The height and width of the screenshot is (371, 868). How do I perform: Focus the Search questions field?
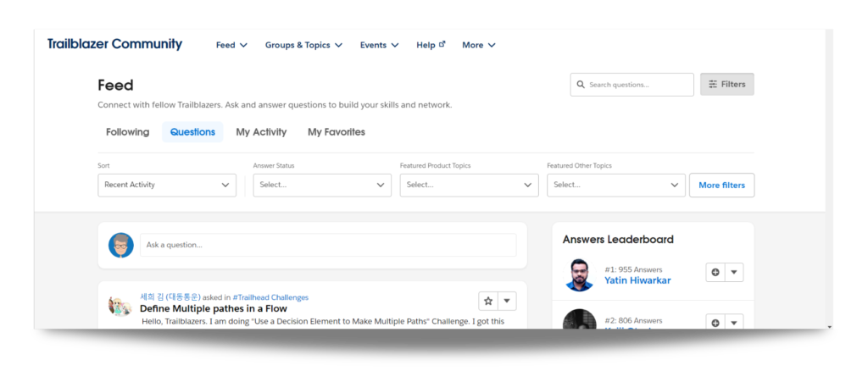(632, 85)
